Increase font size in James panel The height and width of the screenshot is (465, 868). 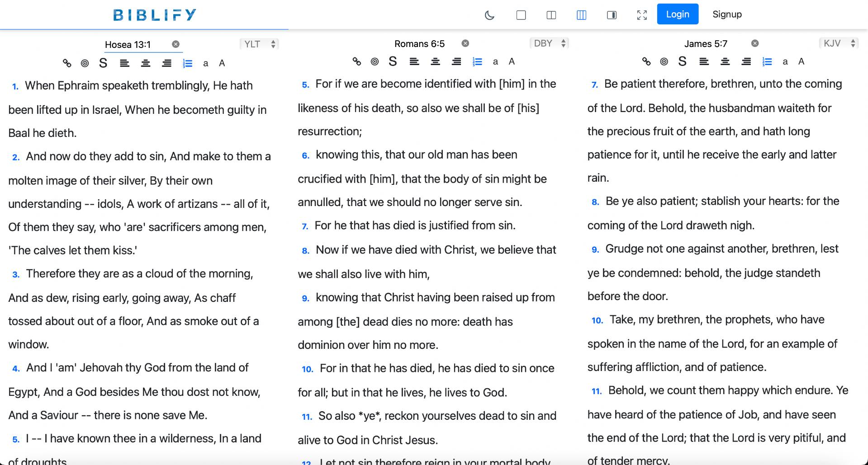tap(801, 61)
